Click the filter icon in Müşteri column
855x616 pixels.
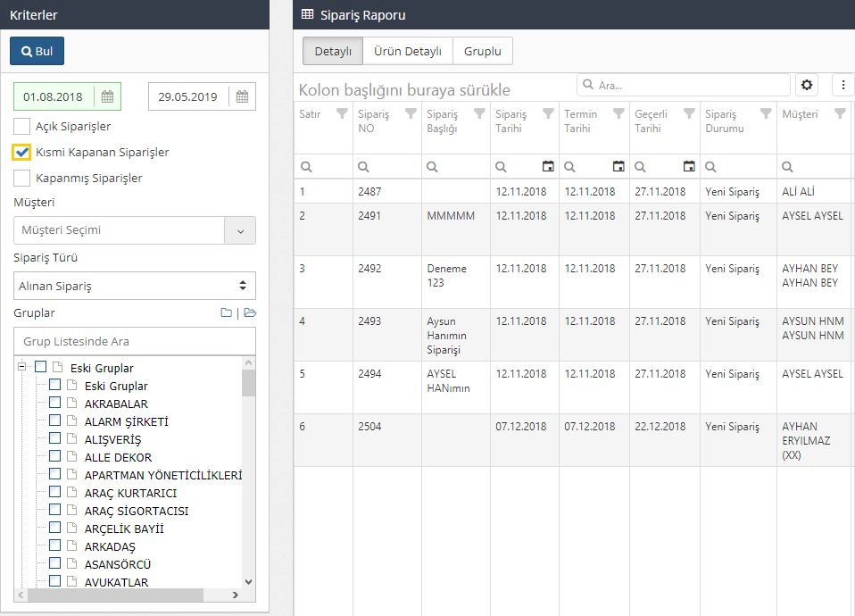point(839,114)
